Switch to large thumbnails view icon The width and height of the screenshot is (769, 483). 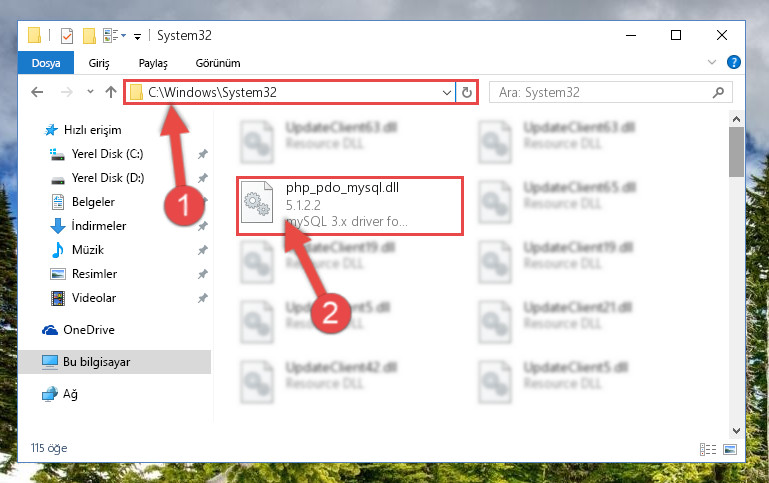tap(730, 449)
